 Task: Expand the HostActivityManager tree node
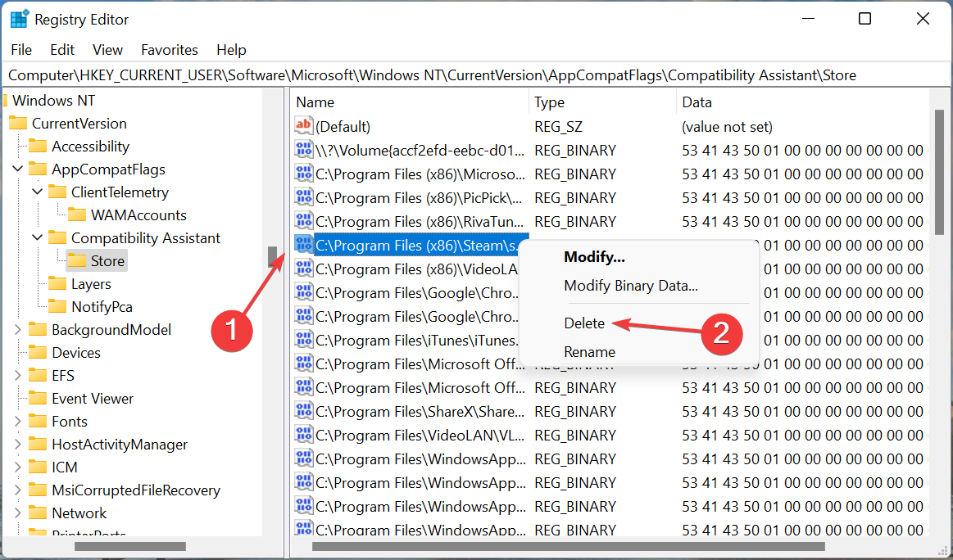18,445
